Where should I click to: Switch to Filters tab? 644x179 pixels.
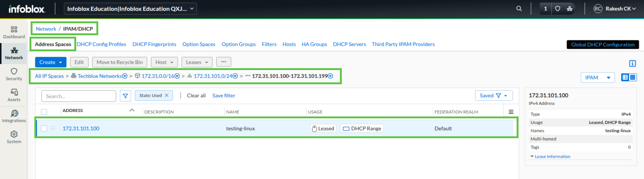tap(269, 44)
